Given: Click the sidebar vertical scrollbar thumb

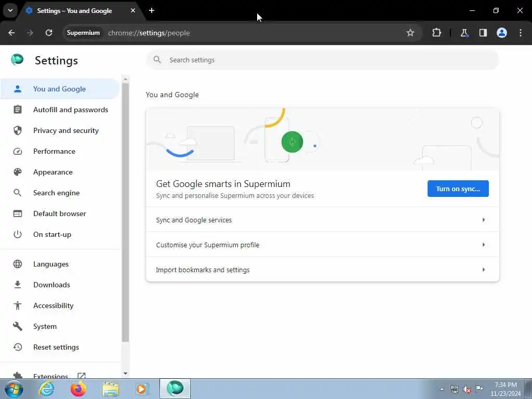Looking at the screenshot, I should tap(126, 212).
